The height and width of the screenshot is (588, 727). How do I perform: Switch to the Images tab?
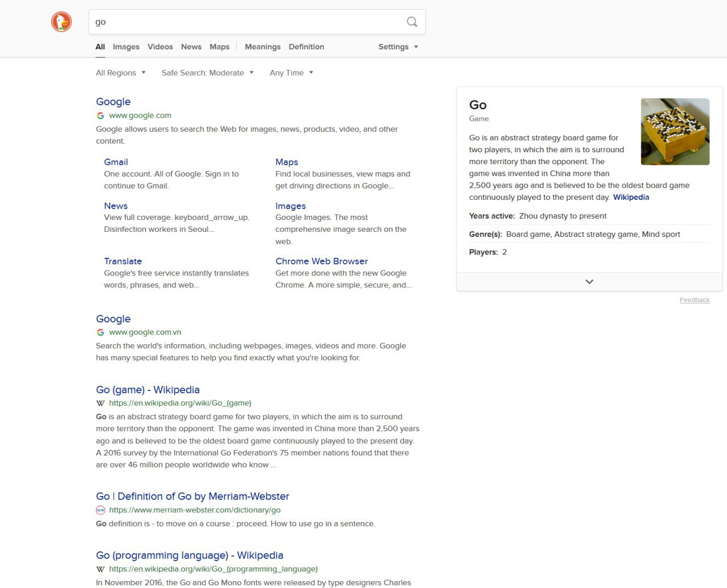coord(126,47)
